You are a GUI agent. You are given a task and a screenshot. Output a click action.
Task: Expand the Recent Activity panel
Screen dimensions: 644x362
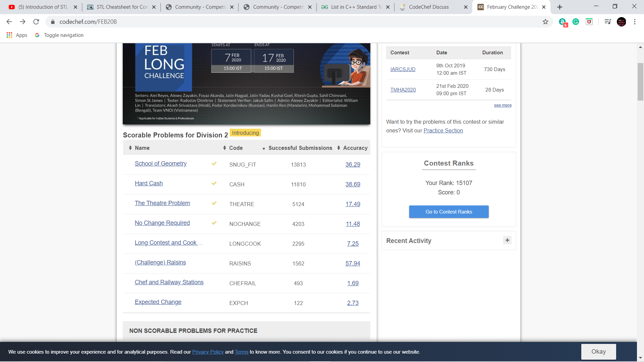507,240
